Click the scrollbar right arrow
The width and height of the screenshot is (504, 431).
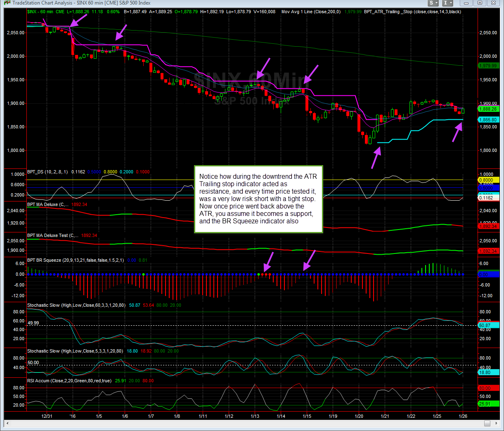point(497,423)
